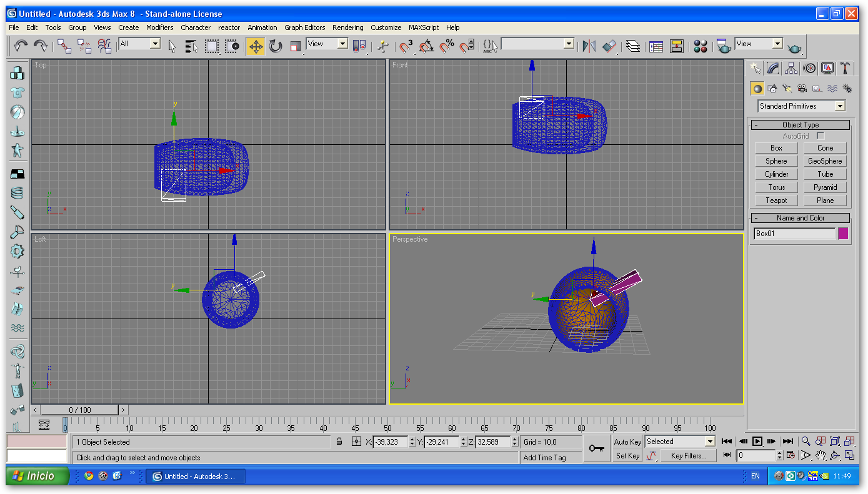Screen dimensions: 868x494
Task: Click the Mirror tool icon
Action: (589, 46)
